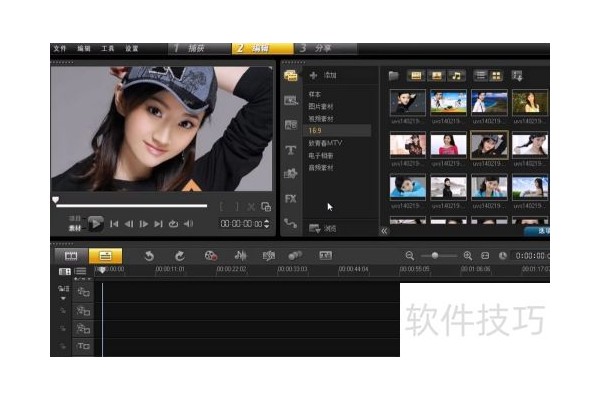600x400 pixels.
Task: Open the preview volume control
Action: coord(188,224)
